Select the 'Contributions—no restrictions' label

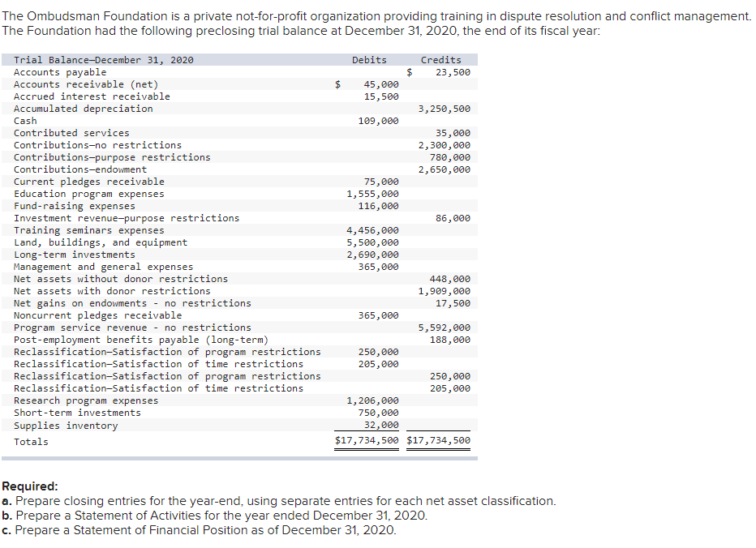point(97,145)
